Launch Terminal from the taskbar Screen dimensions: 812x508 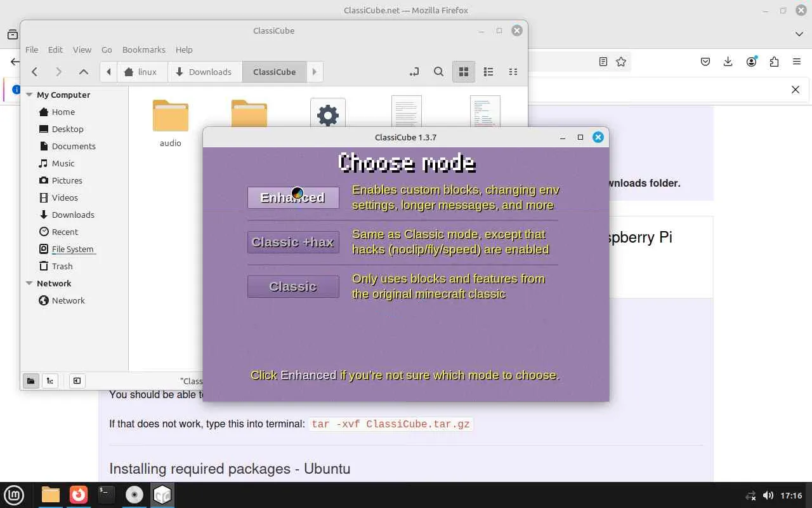pos(107,495)
